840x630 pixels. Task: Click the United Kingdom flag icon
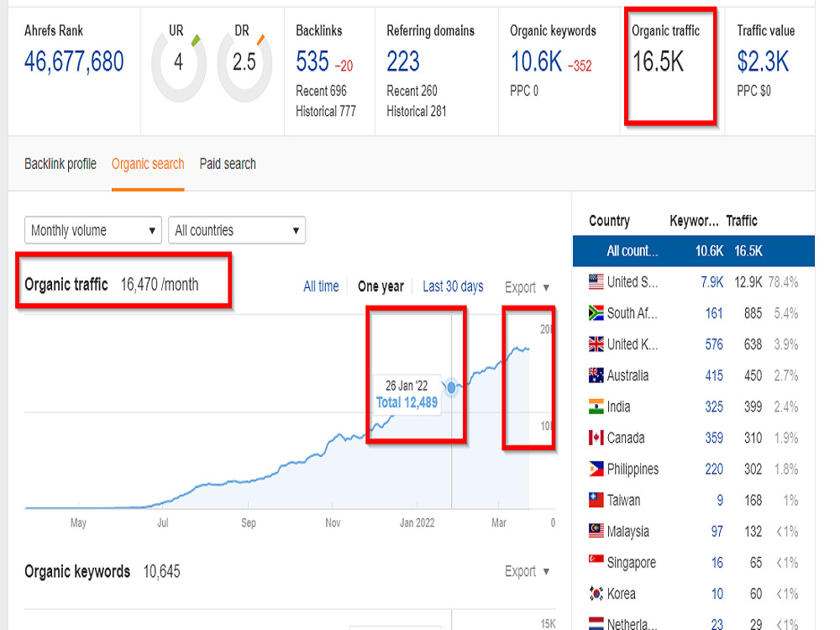(596, 344)
